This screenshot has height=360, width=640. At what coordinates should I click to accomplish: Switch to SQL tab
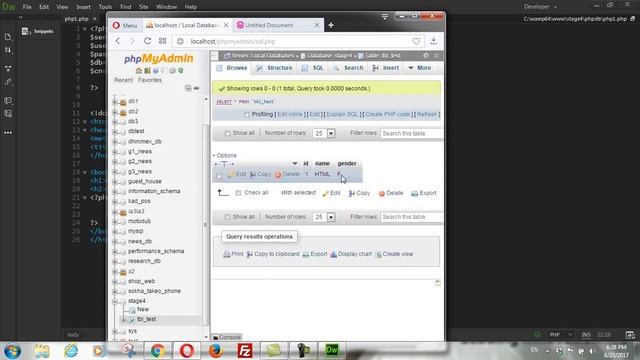(312, 68)
